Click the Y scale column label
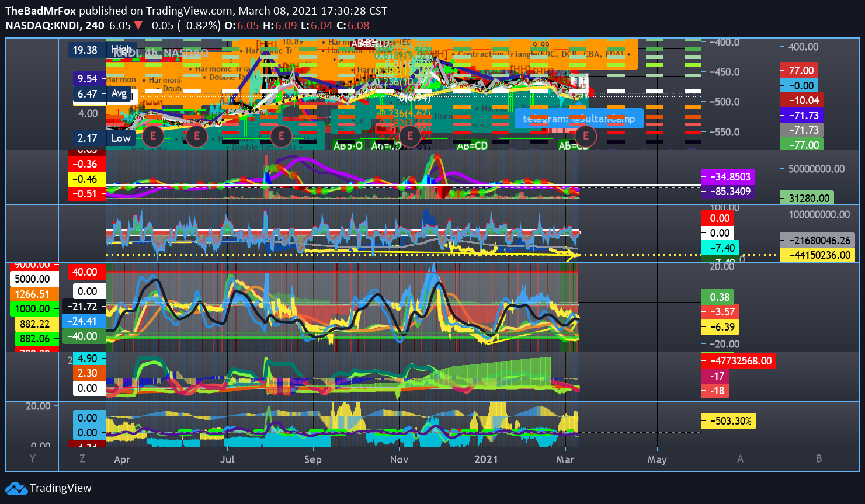865x504 pixels. tap(32, 459)
